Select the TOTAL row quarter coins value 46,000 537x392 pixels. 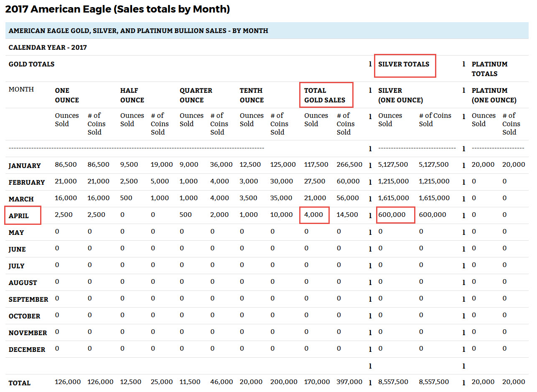tap(221, 382)
